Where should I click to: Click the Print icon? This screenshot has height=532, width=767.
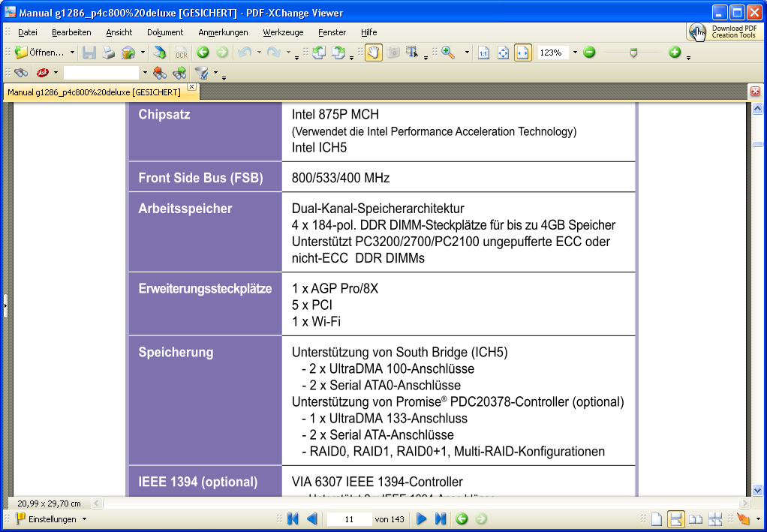point(109,53)
